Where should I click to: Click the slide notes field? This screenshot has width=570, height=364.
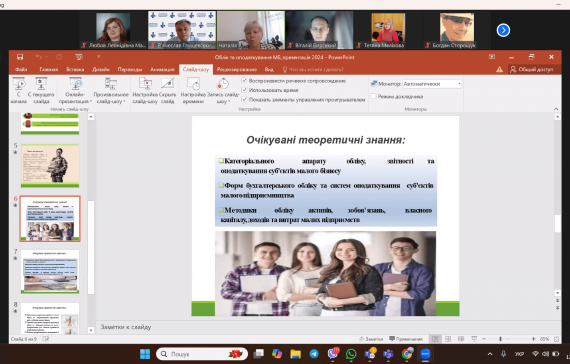[325, 327]
